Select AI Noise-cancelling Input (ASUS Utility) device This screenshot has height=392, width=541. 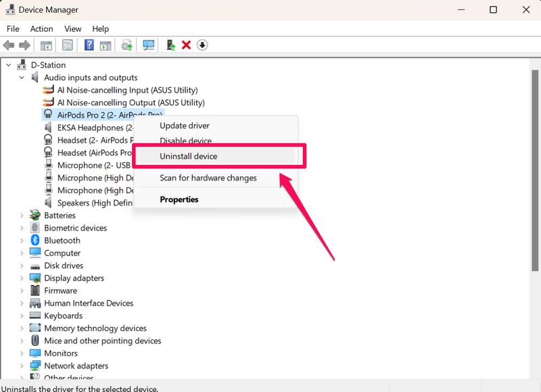(127, 90)
